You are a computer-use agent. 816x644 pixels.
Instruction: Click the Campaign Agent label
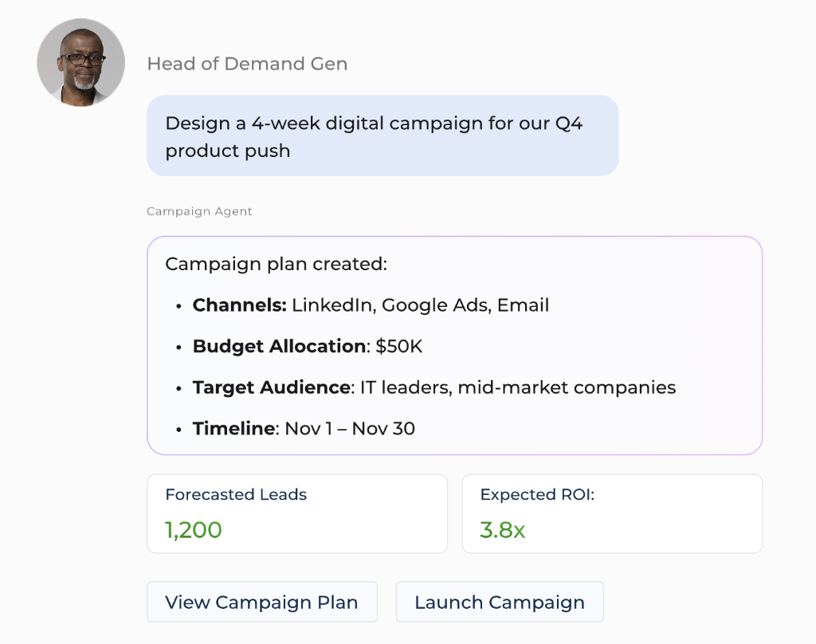(x=199, y=210)
